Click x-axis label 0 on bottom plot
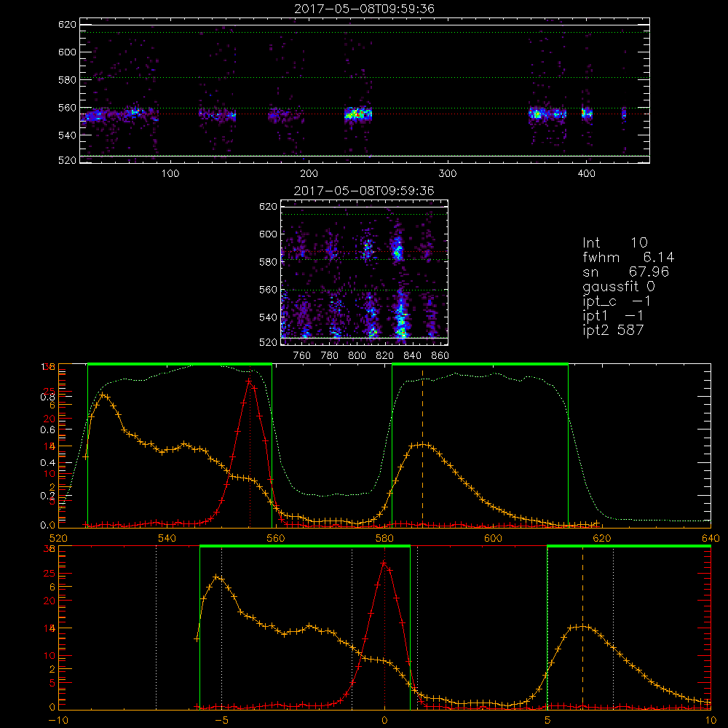The width and height of the screenshot is (728, 728). pyautogui.click(x=384, y=720)
